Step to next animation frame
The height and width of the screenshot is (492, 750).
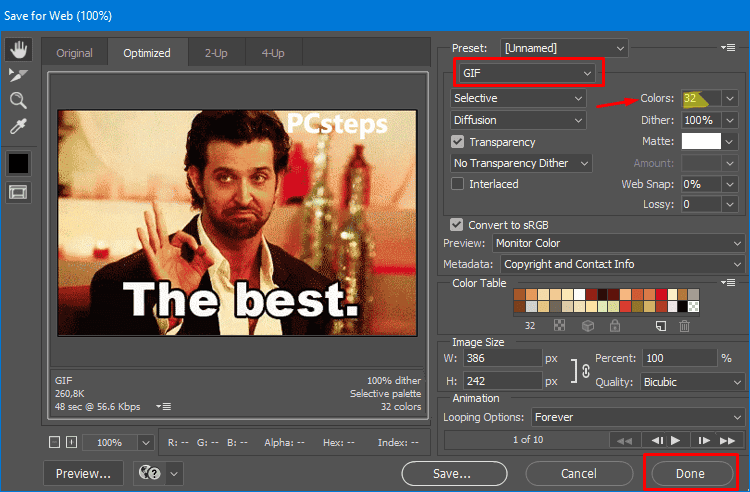tap(703, 440)
